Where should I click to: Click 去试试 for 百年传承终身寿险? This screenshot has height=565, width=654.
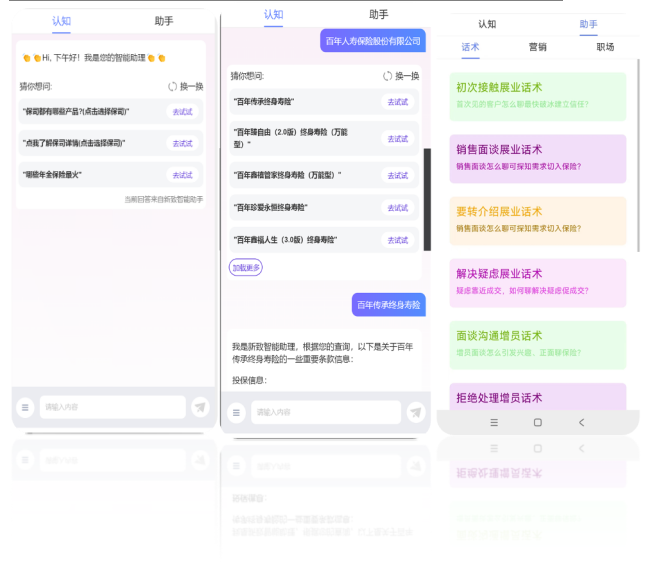point(398,102)
